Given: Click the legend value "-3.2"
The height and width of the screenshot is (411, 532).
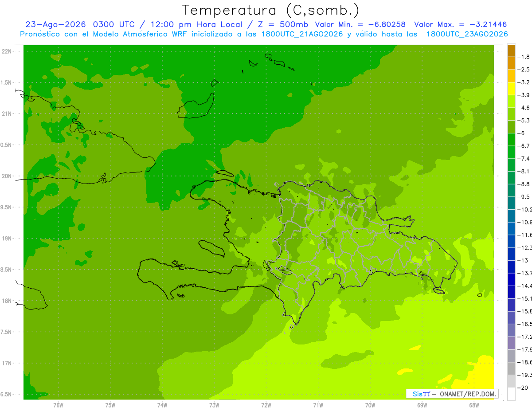Looking at the screenshot, I should (524, 82).
